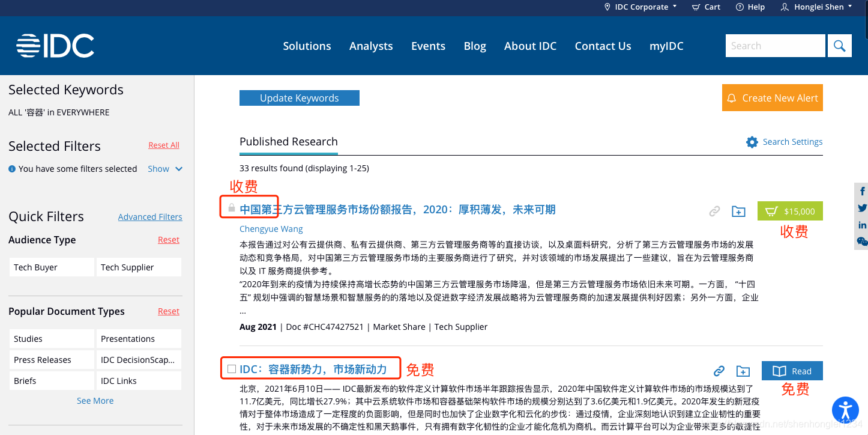
Task: Click the magnifier search button
Action: pos(840,46)
